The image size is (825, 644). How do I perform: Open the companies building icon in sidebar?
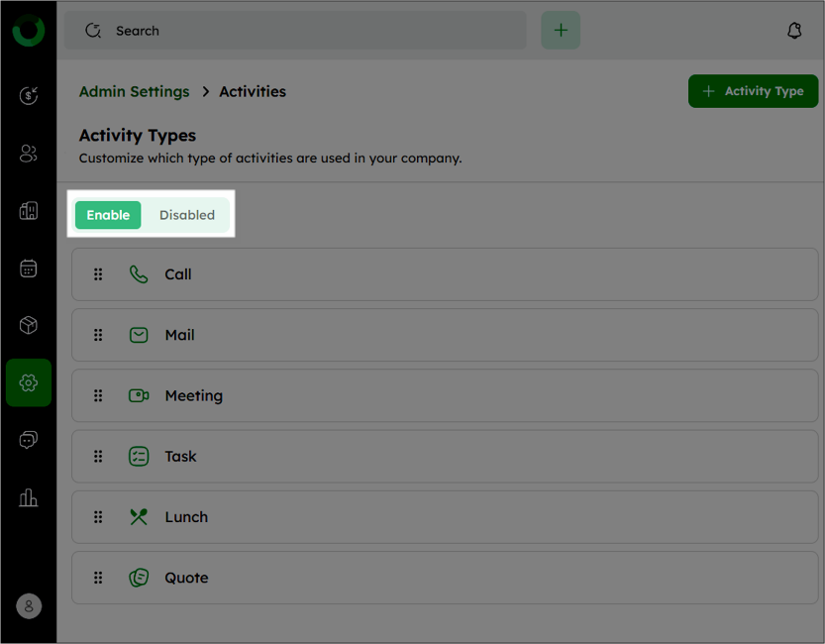pos(29,210)
